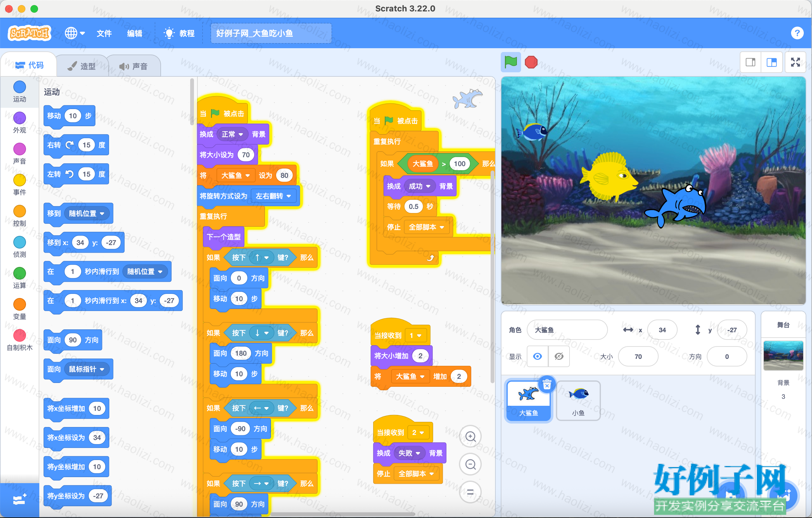Screen dimensions: 812x518
Task: Open help question mark icon
Action: click(x=797, y=33)
